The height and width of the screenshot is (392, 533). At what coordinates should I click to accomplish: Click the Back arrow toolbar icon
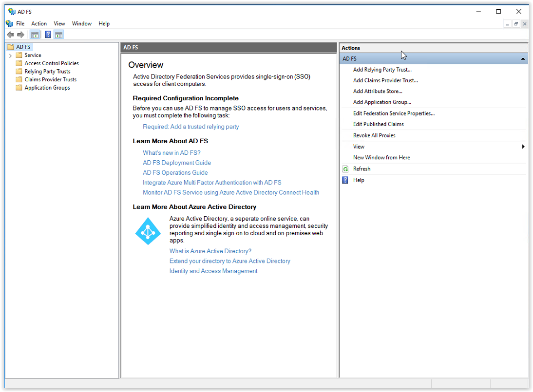pyautogui.click(x=11, y=35)
